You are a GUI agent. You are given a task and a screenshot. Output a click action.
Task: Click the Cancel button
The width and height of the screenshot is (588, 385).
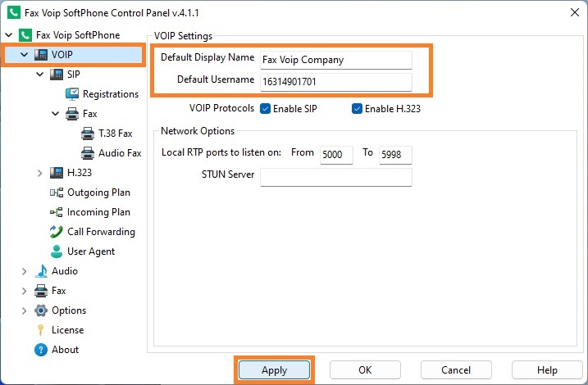pos(456,370)
